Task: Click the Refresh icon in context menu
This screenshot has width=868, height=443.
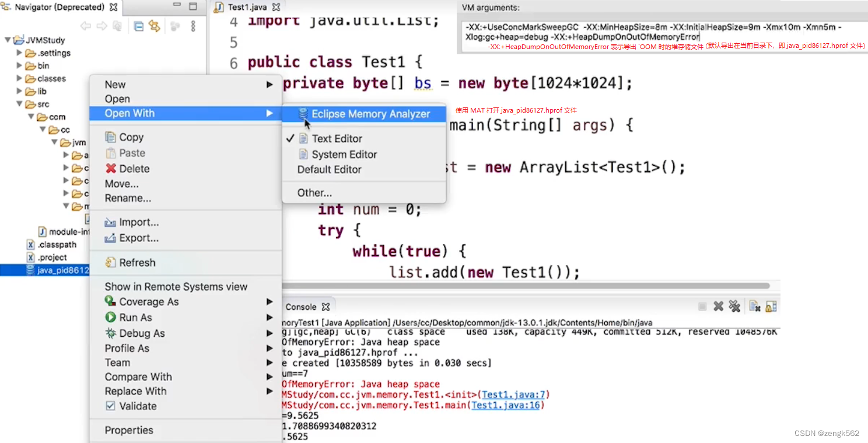Action: 110,263
